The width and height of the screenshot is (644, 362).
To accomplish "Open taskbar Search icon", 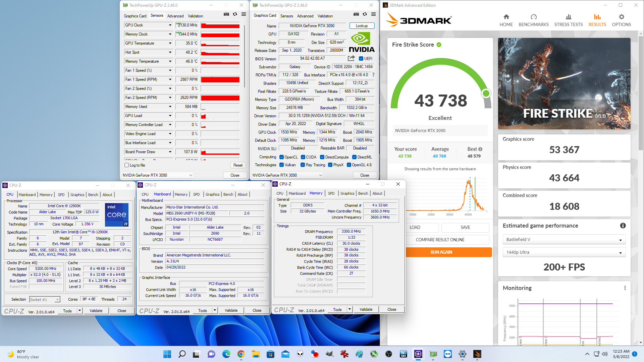I will click(x=182, y=354).
